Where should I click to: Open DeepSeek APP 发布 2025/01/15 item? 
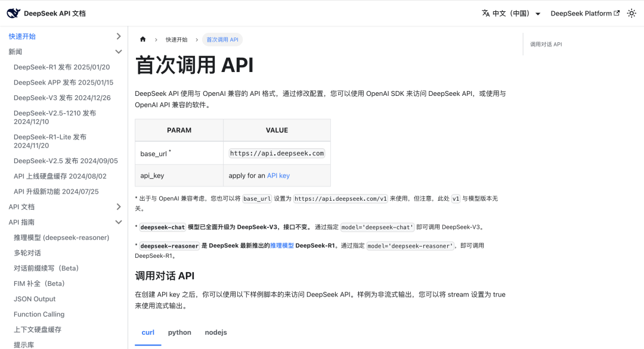(63, 82)
